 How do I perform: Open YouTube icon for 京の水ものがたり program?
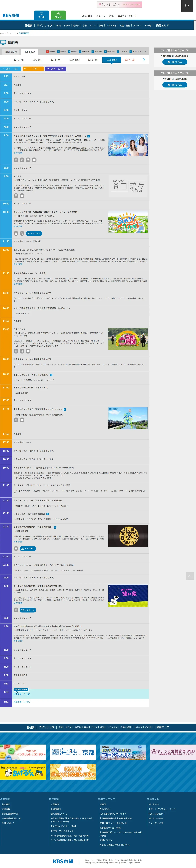tap(22, 420)
